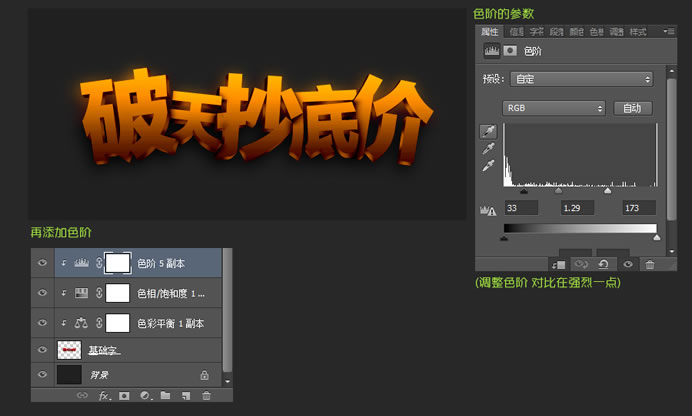Click the clip to layer icon
Viewport: 692px width, 416px height.
point(558,264)
